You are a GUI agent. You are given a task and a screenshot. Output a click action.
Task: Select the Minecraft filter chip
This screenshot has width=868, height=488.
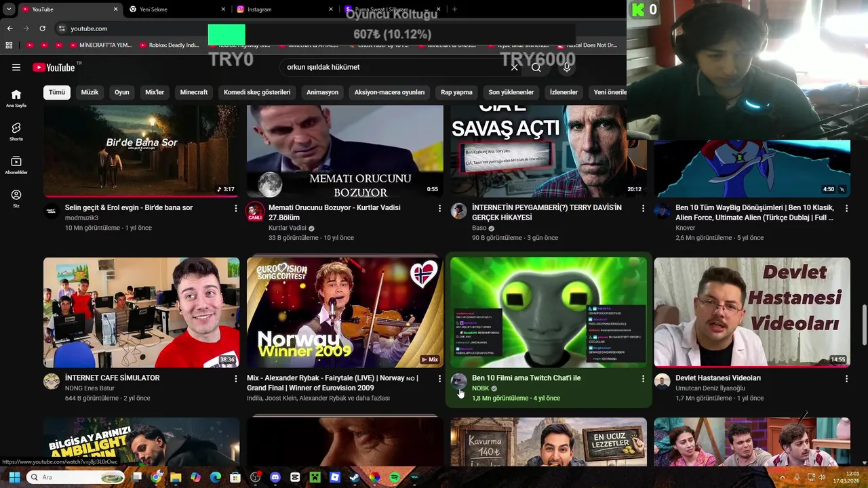pos(194,92)
